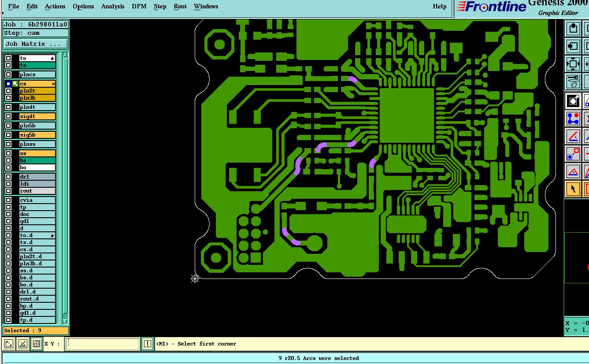Select the 'cvia' layer name
589x364 pixels.
37,200
